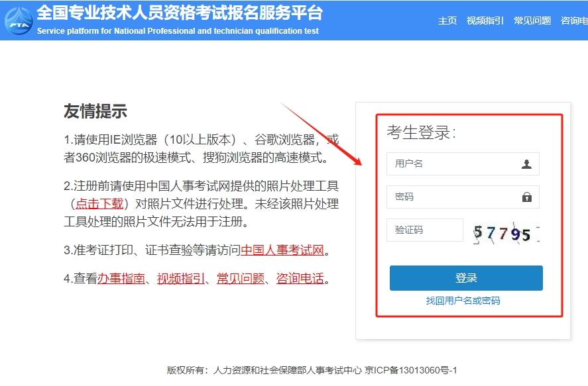Click inside the 验证码 captcha input field
Viewport: 588px width, 386px height.
point(424,230)
